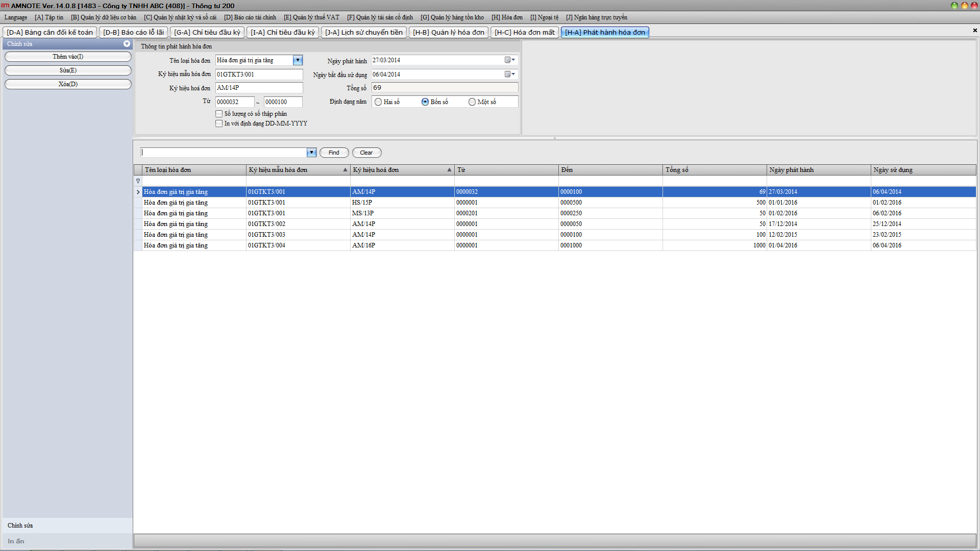Image resolution: width=980 pixels, height=551 pixels.
Task: Click the Thêm vào(I) button
Action: [68, 57]
